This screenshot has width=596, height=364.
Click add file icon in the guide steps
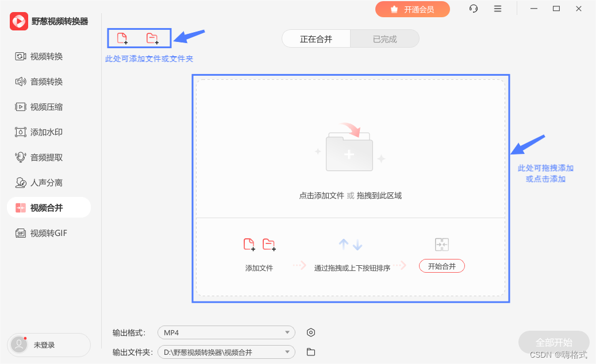[x=249, y=245]
